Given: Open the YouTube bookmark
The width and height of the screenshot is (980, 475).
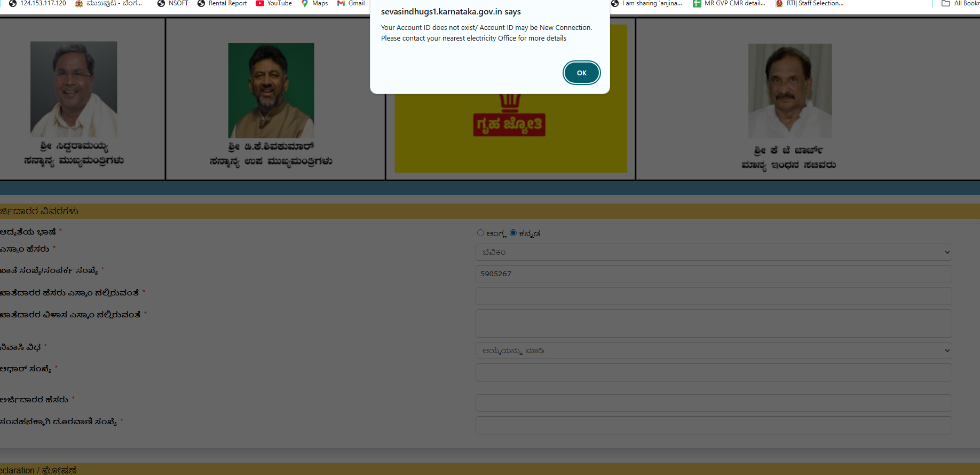Looking at the screenshot, I should point(274,3).
